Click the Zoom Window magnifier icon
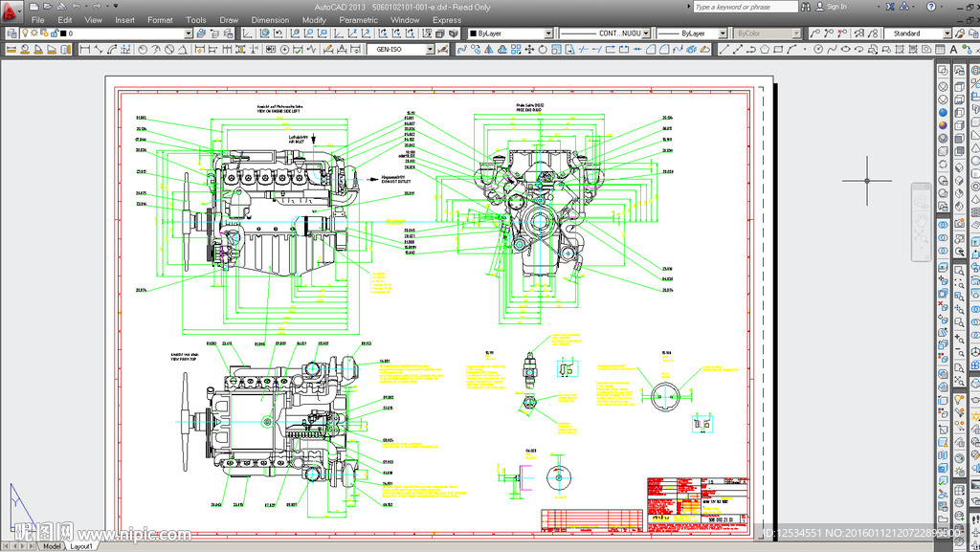The width and height of the screenshot is (980, 552). [959, 271]
